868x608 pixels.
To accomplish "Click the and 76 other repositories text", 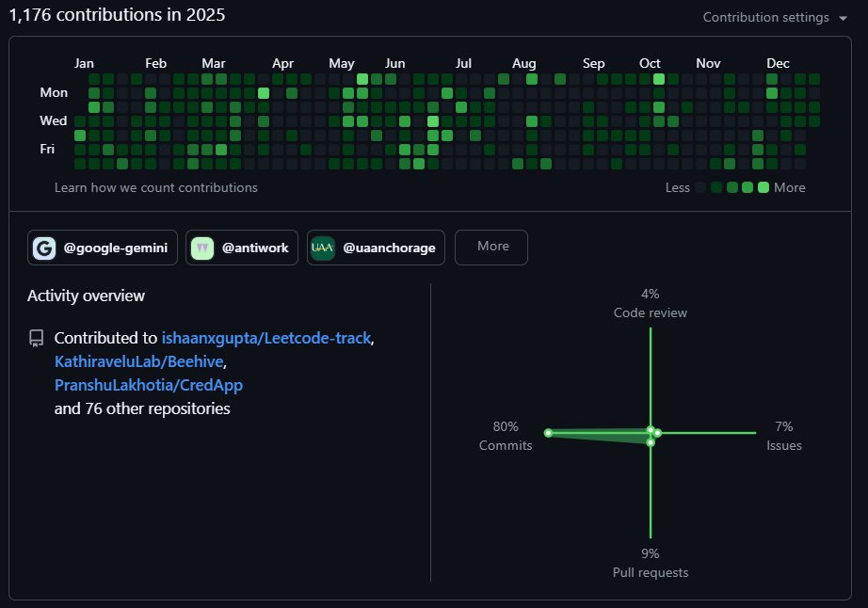I will [x=142, y=408].
